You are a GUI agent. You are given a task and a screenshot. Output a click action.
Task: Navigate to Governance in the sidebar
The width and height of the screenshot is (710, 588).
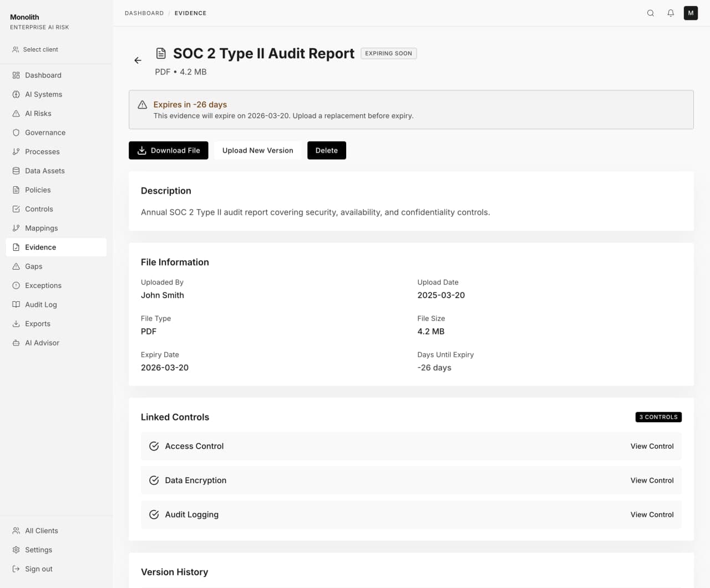pos(44,132)
